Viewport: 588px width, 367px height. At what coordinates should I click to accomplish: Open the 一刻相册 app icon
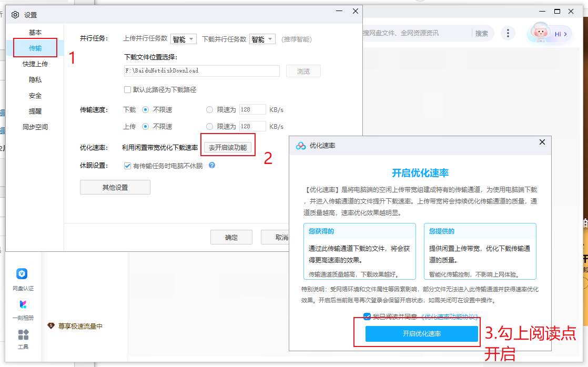[x=23, y=304]
